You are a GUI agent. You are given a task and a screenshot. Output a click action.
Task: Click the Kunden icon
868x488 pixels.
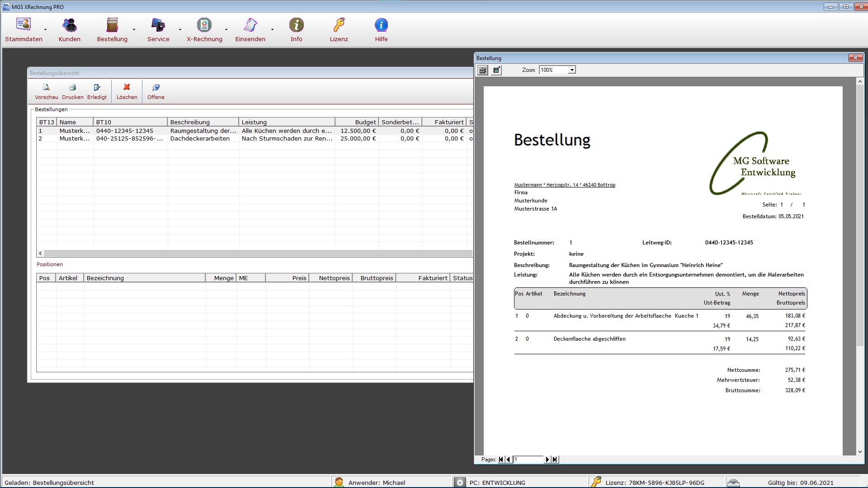[x=69, y=25]
